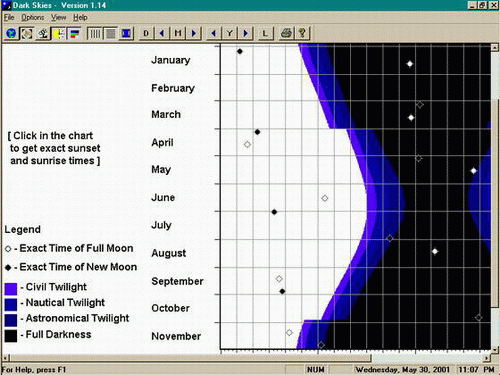The width and height of the screenshot is (500, 375).
Task: Open the Options menu
Action: (x=33, y=17)
